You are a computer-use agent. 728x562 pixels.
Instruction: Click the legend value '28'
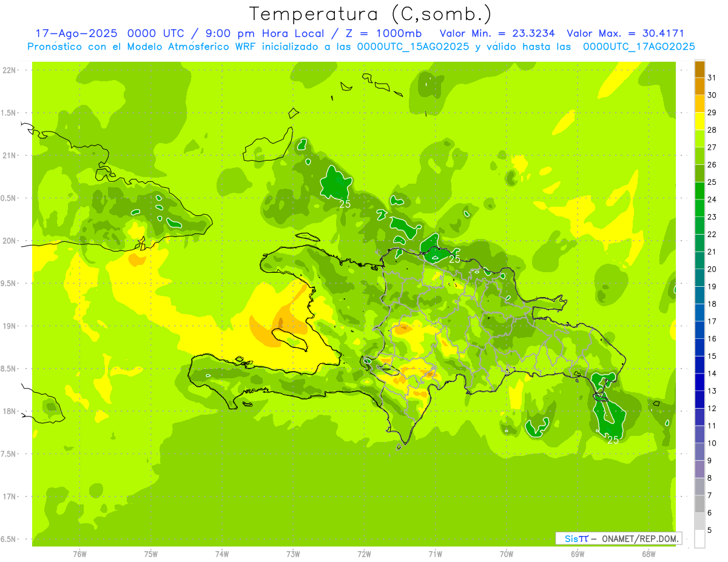(712, 130)
